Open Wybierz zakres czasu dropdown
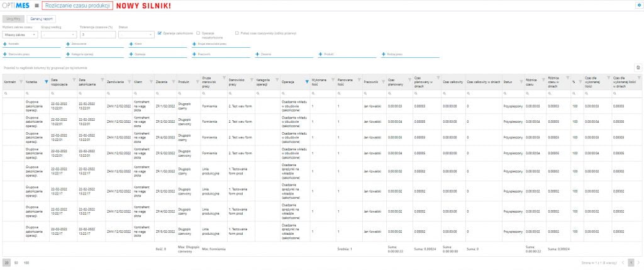This screenshot has width=644, height=270. pyautogui.click(x=20, y=35)
